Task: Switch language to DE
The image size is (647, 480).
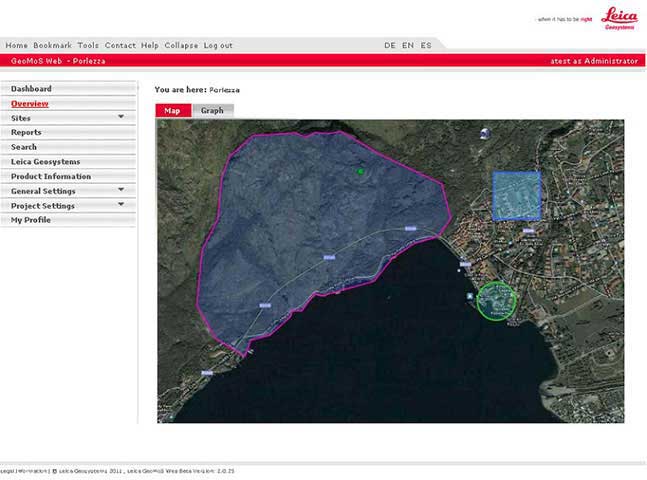Action: [390, 45]
